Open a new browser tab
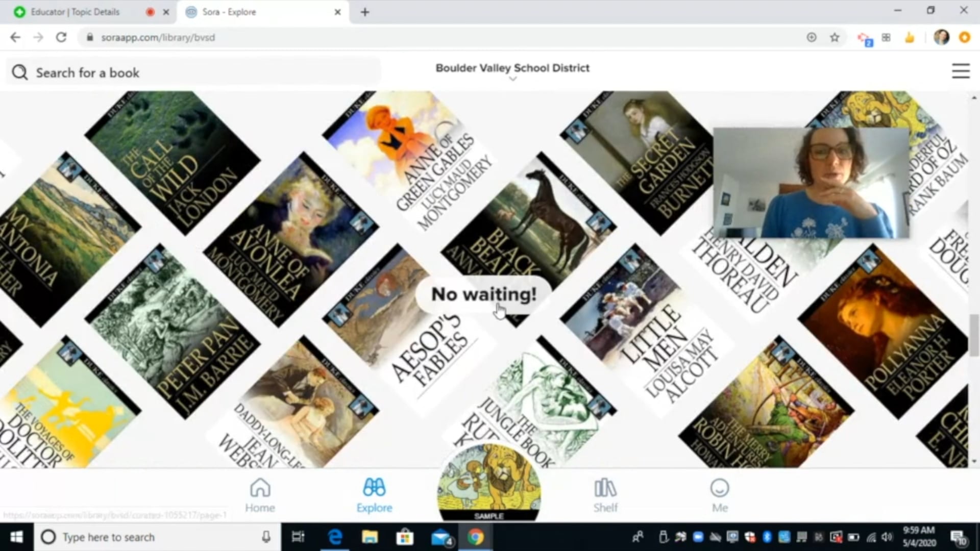Screen dimensions: 980x551 click(364, 12)
